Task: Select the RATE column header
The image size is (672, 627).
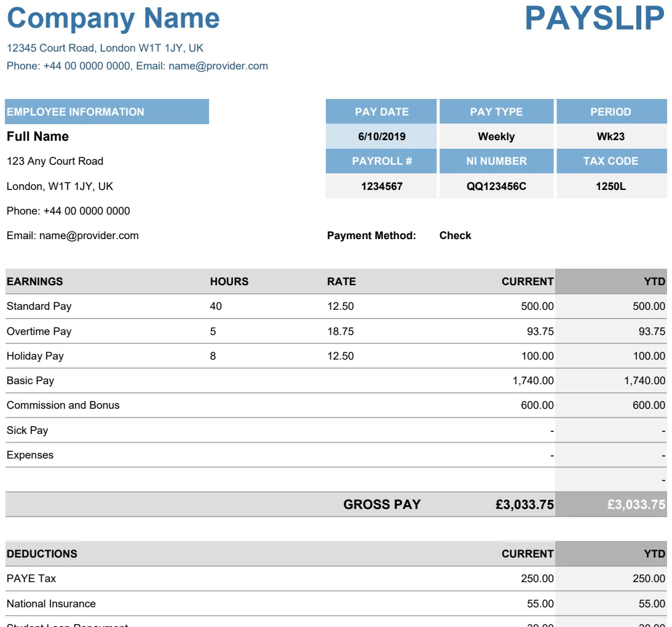Action: [x=342, y=282]
